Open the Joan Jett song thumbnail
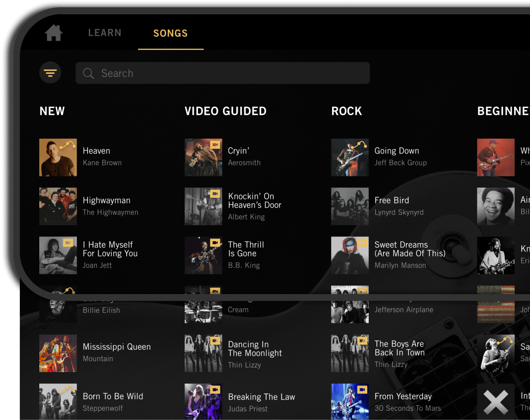The height and width of the screenshot is (420, 530). point(58,255)
